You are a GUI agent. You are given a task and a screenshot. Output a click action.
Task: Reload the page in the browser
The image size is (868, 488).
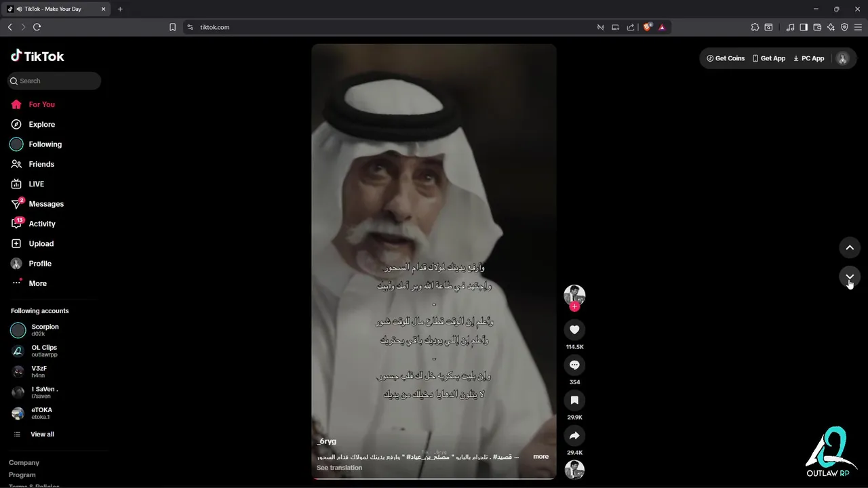(37, 27)
